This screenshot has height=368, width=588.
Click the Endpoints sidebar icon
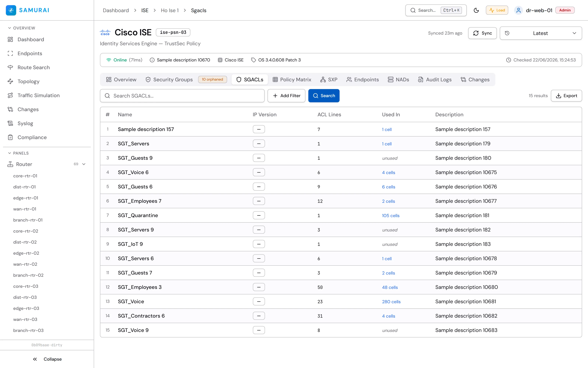(10, 54)
